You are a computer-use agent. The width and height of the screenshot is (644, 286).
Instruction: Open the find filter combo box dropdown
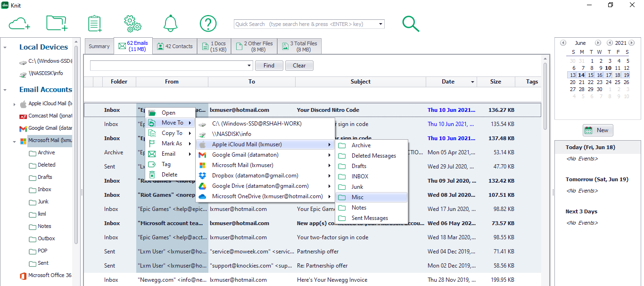pos(249,66)
